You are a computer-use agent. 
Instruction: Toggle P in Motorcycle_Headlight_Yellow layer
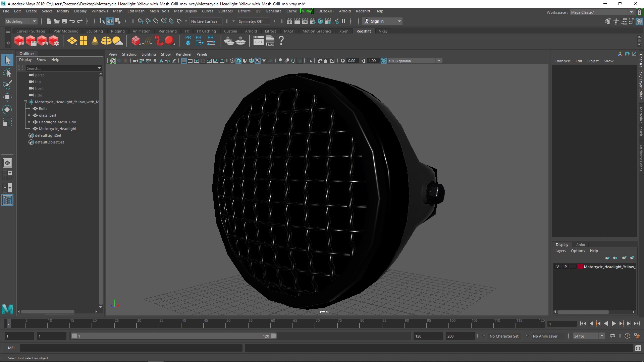point(565,266)
